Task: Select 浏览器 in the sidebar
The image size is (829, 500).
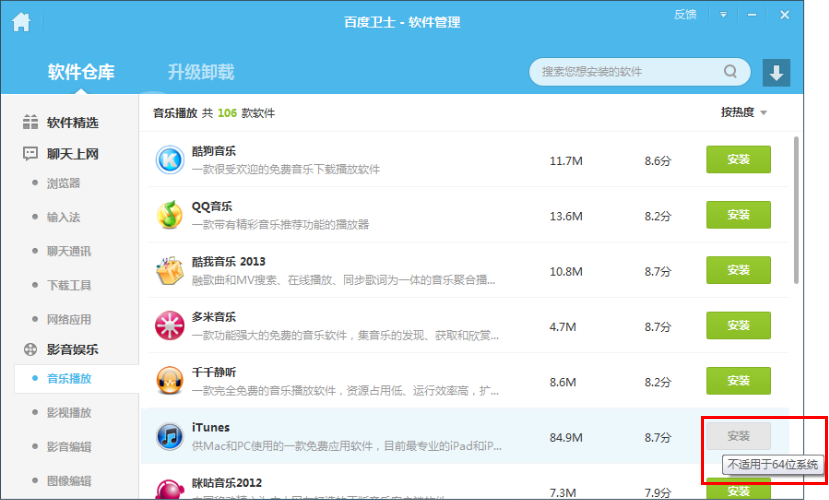Action: [x=63, y=184]
